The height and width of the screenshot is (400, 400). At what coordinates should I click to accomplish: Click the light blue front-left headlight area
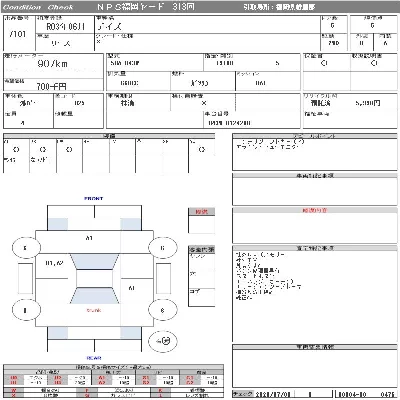(58, 224)
